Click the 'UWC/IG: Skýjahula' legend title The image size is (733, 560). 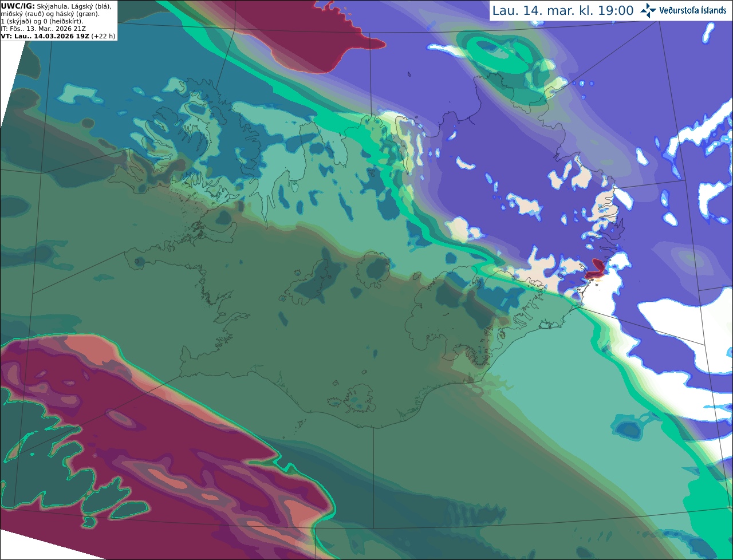[x=34, y=6]
